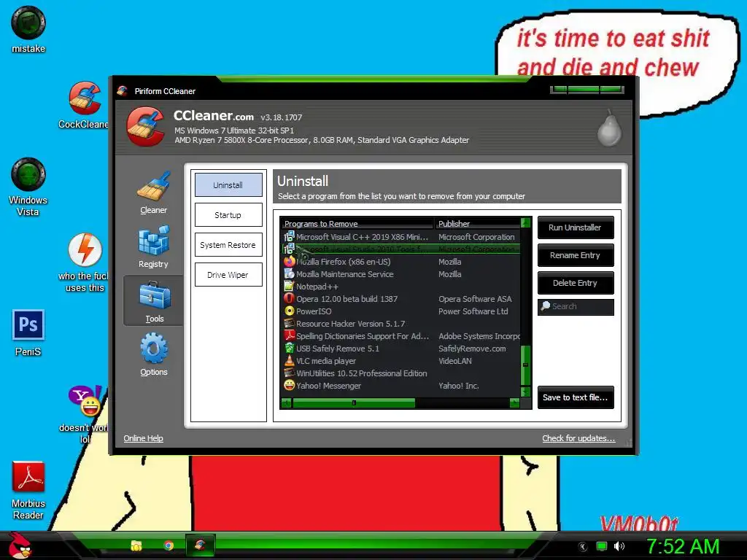Select Mozilla Maintenance Service entry
This screenshot has height=560, width=747.
[400, 274]
